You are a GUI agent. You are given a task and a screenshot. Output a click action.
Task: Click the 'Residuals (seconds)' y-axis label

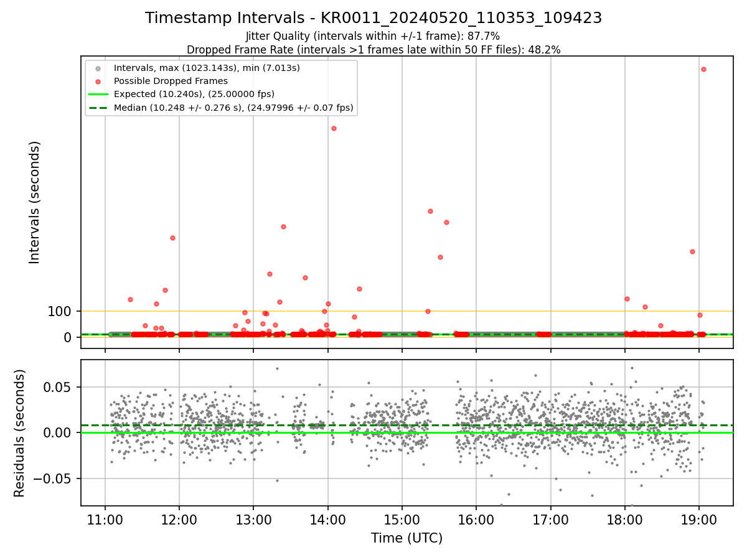(x=20, y=433)
